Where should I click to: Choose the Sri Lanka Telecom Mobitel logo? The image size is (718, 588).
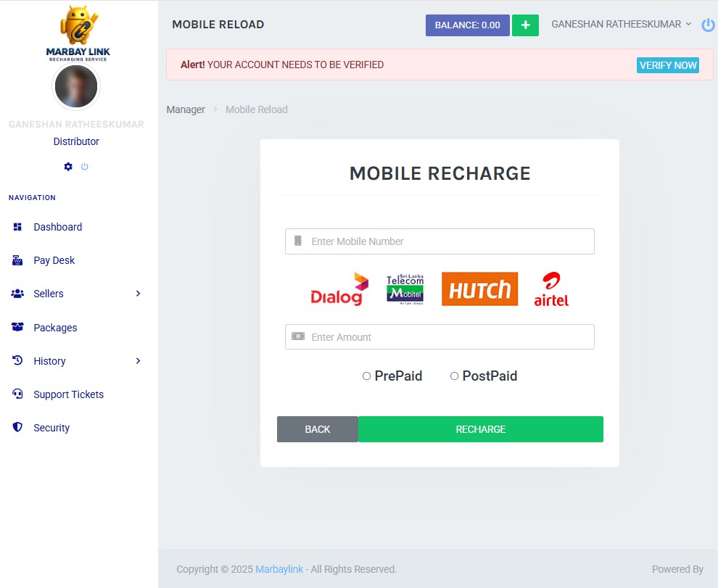pos(405,289)
